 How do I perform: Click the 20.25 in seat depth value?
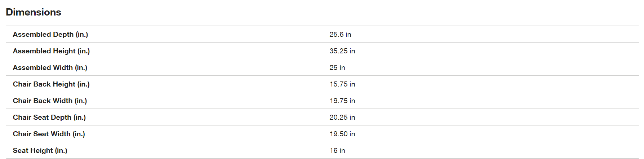coord(342,117)
